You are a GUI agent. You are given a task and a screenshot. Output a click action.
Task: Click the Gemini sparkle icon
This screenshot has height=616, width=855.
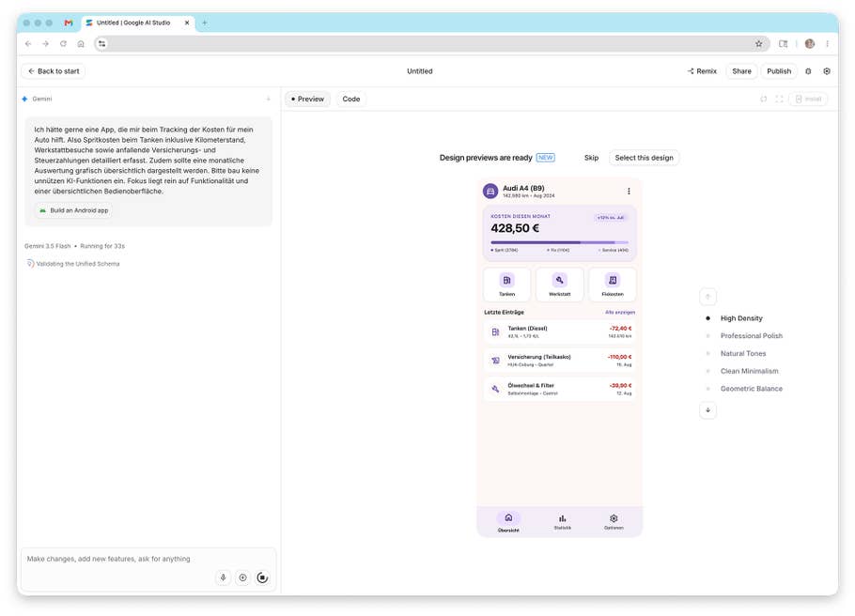(x=24, y=99)
